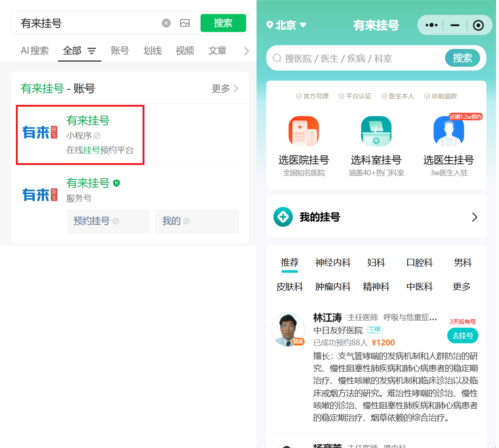Select the 皮肤科 department tab
The height and width of the screenshot is (448, 499).
tap(290, 287)
